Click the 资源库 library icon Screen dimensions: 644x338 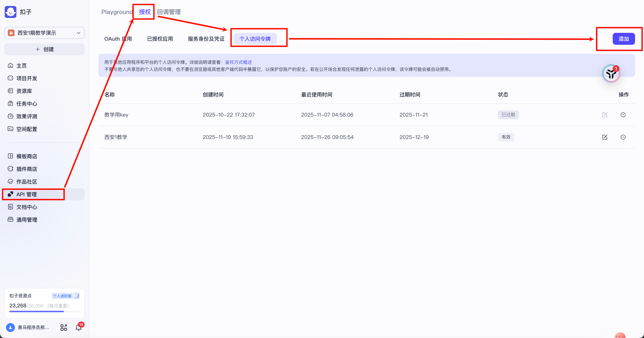click(10, 91)
